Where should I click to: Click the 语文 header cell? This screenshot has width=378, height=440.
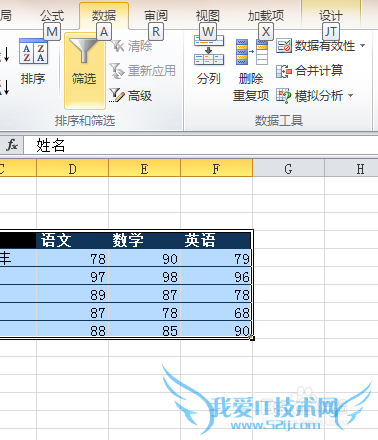point(72,240)
